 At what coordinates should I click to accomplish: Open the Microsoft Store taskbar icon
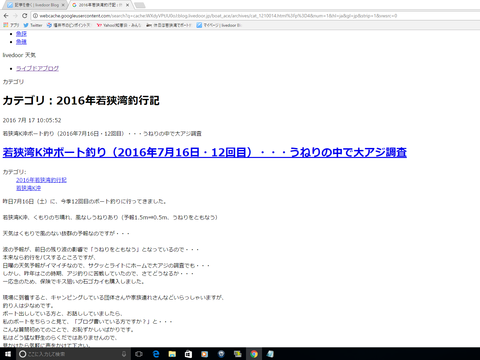coord(188,354)
